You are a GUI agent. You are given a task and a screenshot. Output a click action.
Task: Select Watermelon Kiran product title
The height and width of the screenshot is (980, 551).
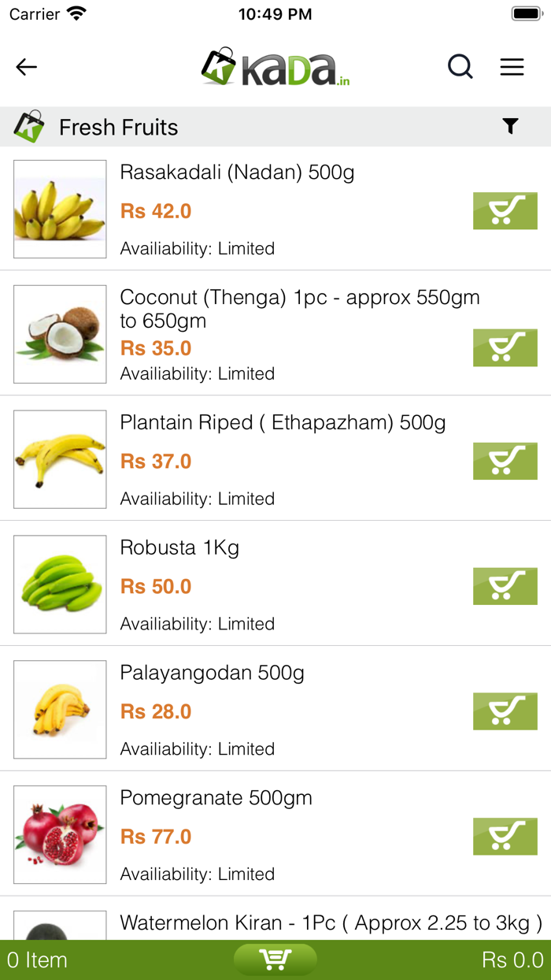tap(331, 923)
